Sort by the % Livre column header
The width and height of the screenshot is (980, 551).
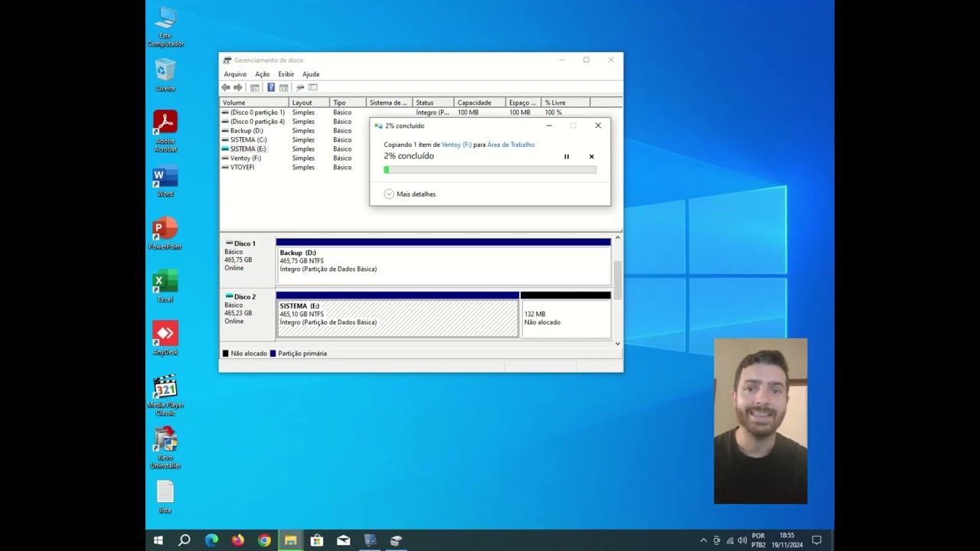(x=566, y=103)
